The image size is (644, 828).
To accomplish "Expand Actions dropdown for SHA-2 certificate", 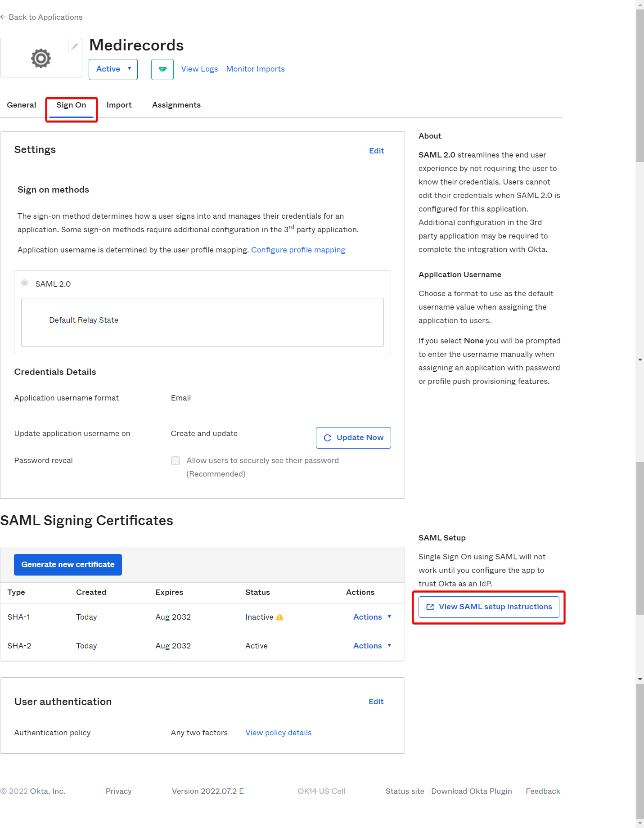I will pos(372,646).
